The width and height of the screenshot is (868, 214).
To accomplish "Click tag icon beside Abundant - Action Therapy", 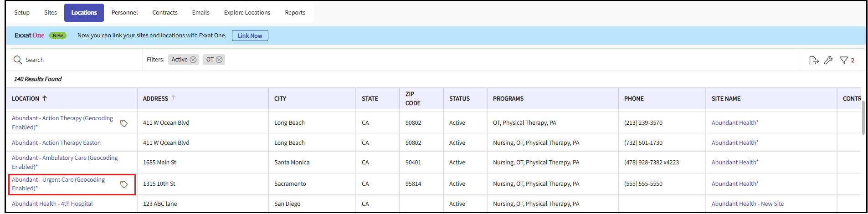I will [123, 123].
